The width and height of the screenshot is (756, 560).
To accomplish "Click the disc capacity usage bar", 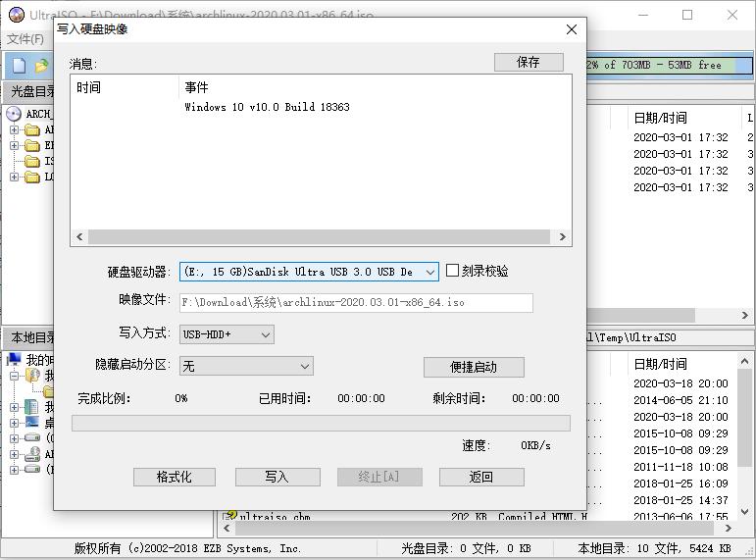I will coord(669,65).
